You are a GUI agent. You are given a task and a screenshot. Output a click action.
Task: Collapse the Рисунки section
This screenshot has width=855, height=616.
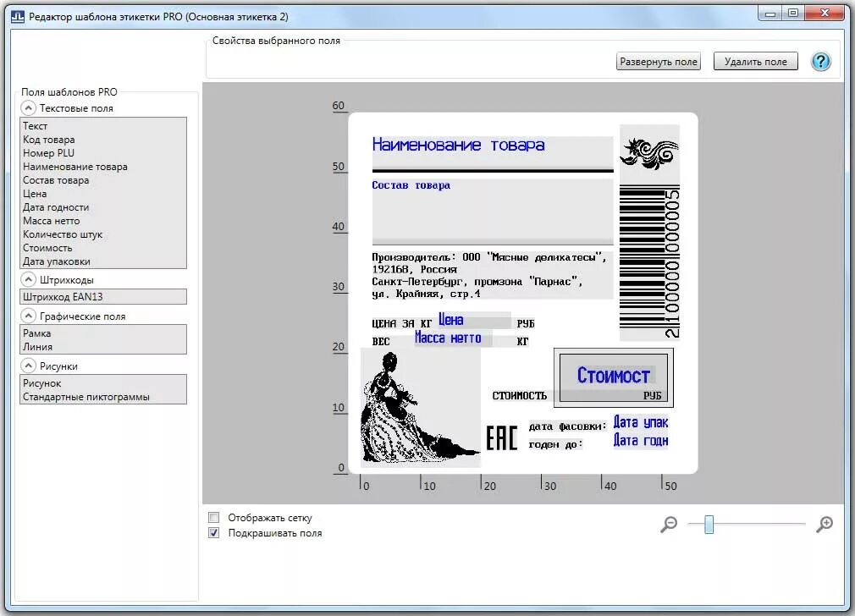tap(28, 366)
